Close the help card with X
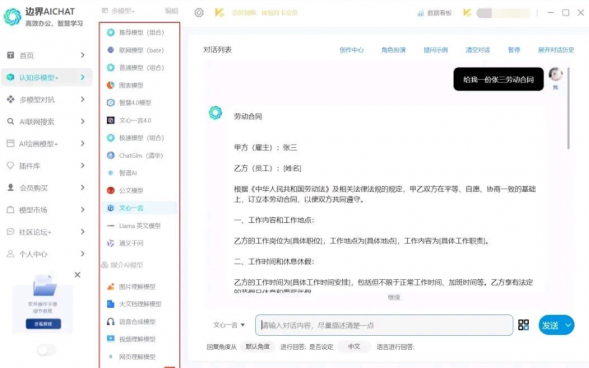Viewport: 589px width, 368px height. pos(77,275)
